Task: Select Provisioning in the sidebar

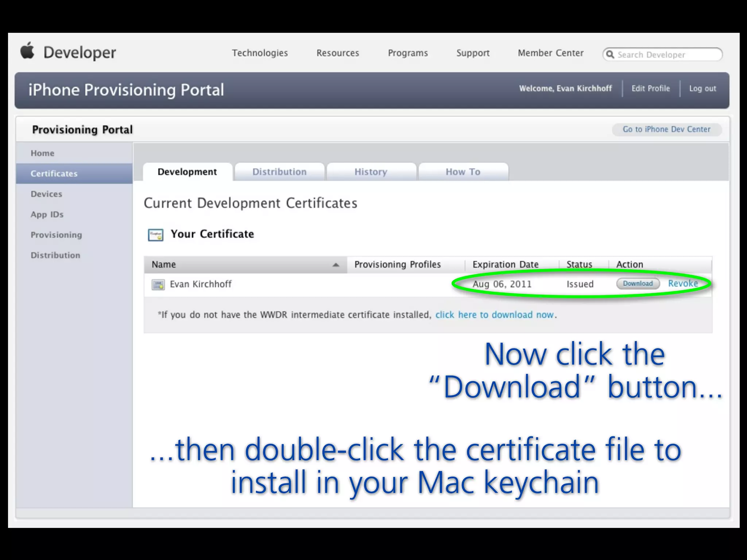Action: [74, 235]
